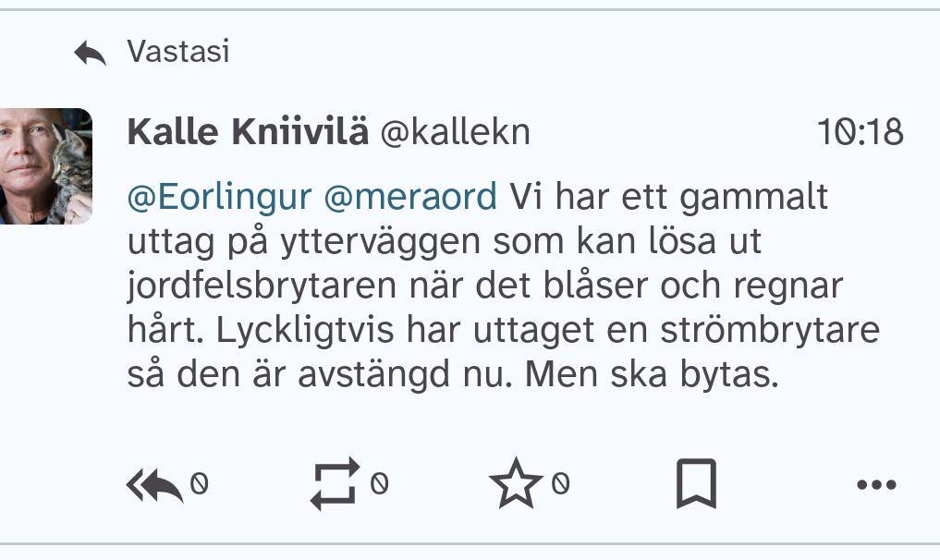Open the @Eorlingur mention
The width and height of the screenshot is (940, 560).
(x=219, y=197)
